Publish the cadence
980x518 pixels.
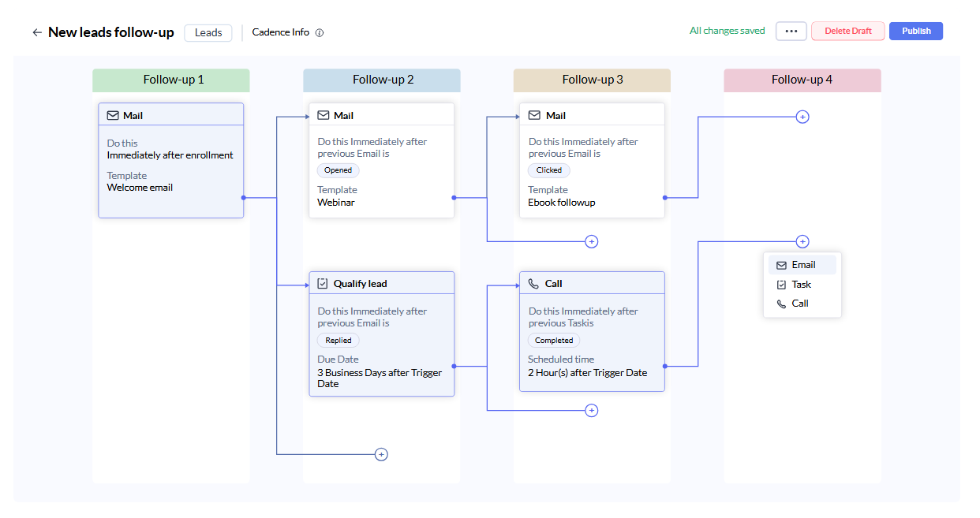916,31
